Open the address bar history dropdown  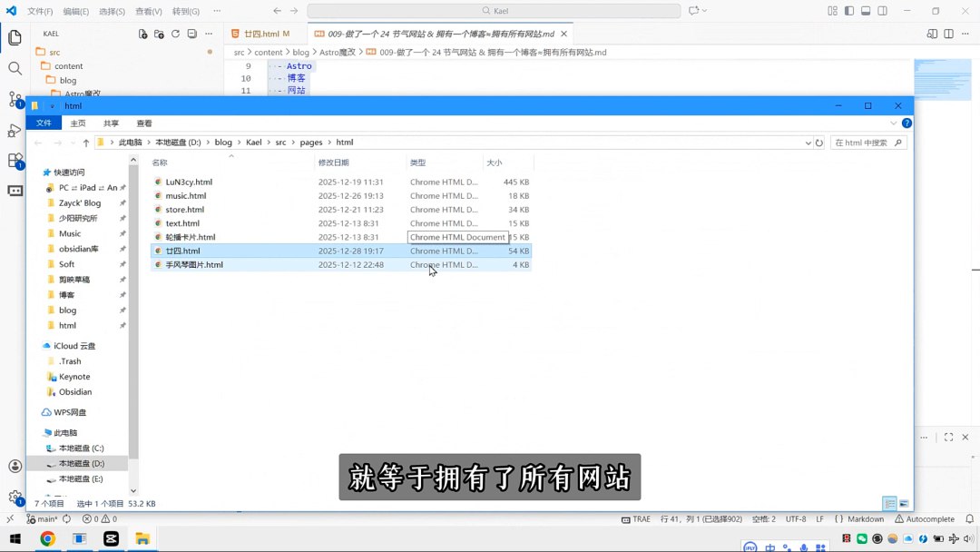click(x=808, y=143)
